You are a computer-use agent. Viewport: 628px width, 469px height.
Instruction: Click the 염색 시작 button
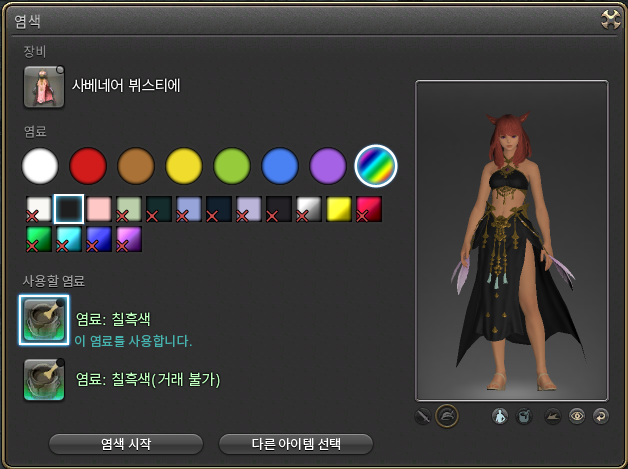(x=126, y=444)
